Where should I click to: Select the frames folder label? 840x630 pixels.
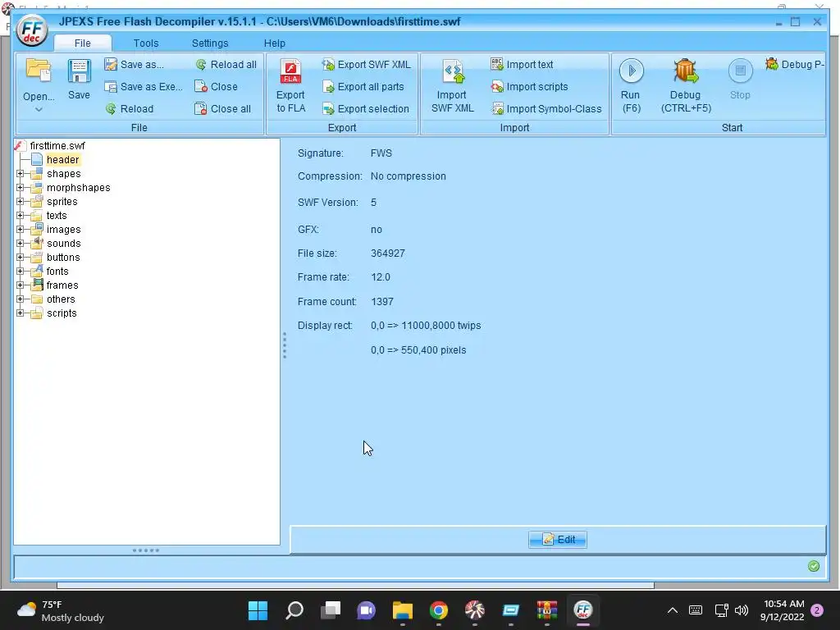(62, 285)
